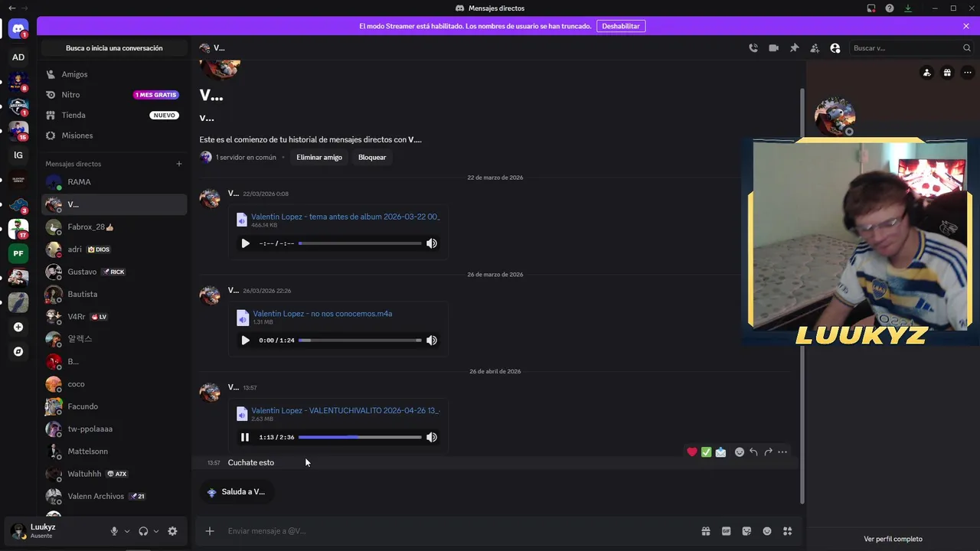Open friend options in the profile panel
Screen dimensions: 980x551
927,73
